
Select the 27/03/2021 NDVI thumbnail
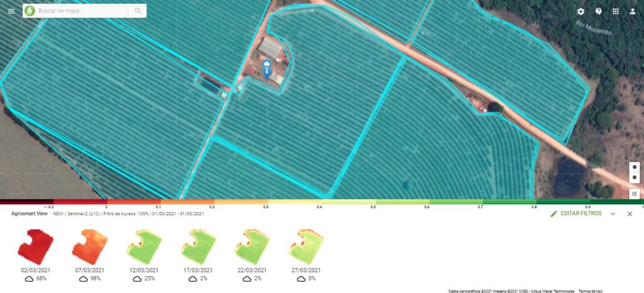[307, 247]
